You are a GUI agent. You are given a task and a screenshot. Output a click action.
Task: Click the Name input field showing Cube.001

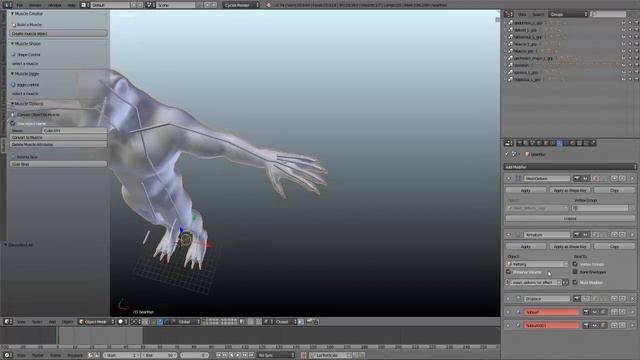coord(74,131)
